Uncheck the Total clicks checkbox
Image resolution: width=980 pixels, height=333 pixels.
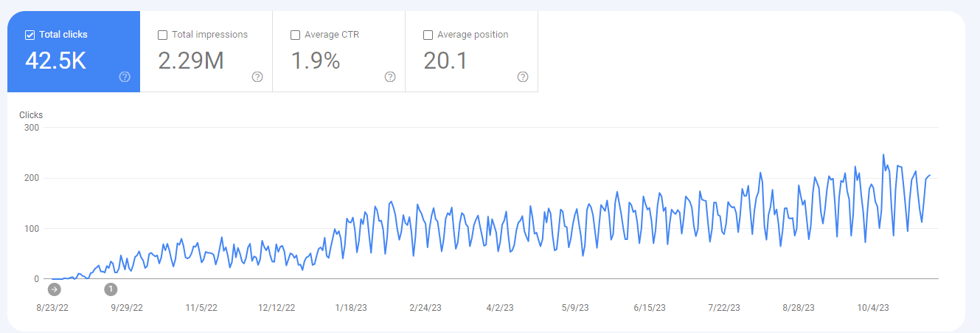pyautogui.click(x=29, y=35)
